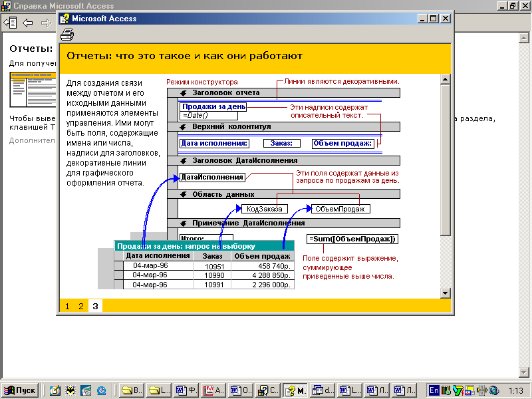Close the Microsoft Access popup window
Screen dimensions: 532x399
pos(446,19)
